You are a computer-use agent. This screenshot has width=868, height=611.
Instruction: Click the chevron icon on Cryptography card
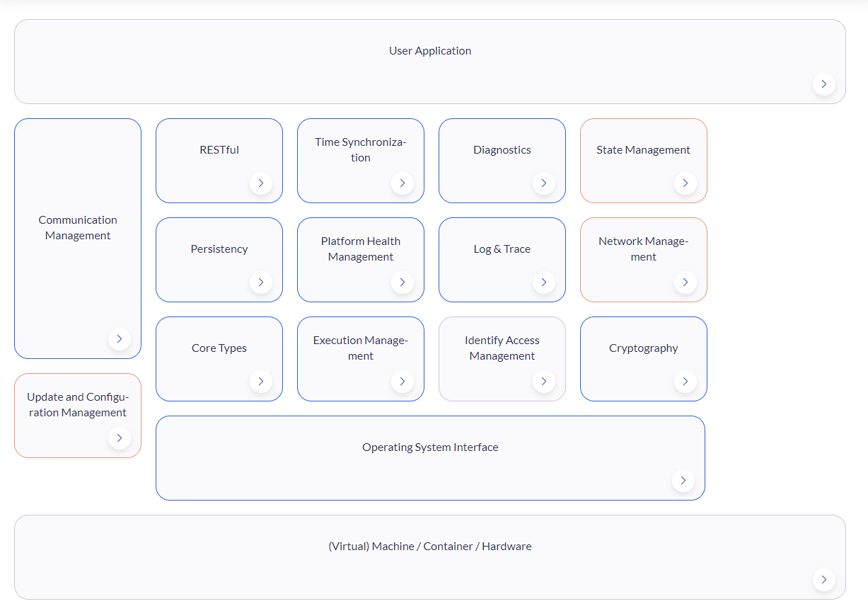685,382
